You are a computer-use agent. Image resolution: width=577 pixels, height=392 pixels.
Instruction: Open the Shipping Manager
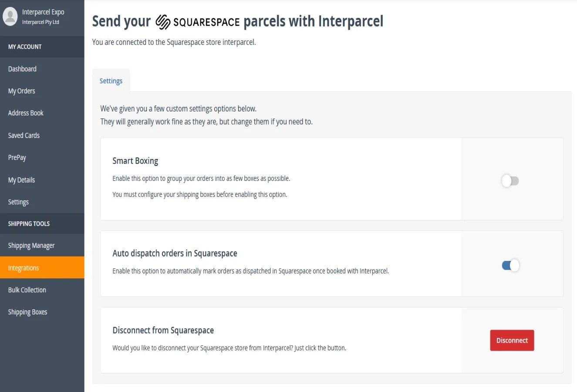pos(31,245)
